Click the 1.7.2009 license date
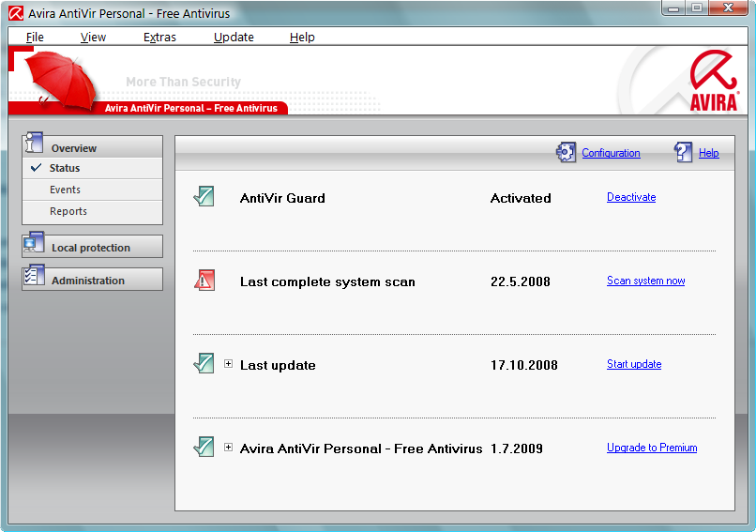Viewport: 756px width, 532px height. click(517, 448)
